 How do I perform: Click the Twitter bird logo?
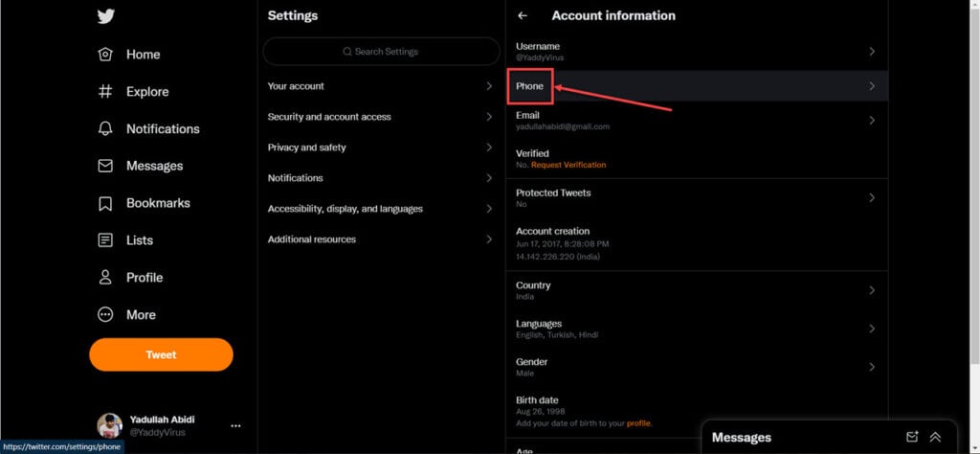tap(105, 16)
